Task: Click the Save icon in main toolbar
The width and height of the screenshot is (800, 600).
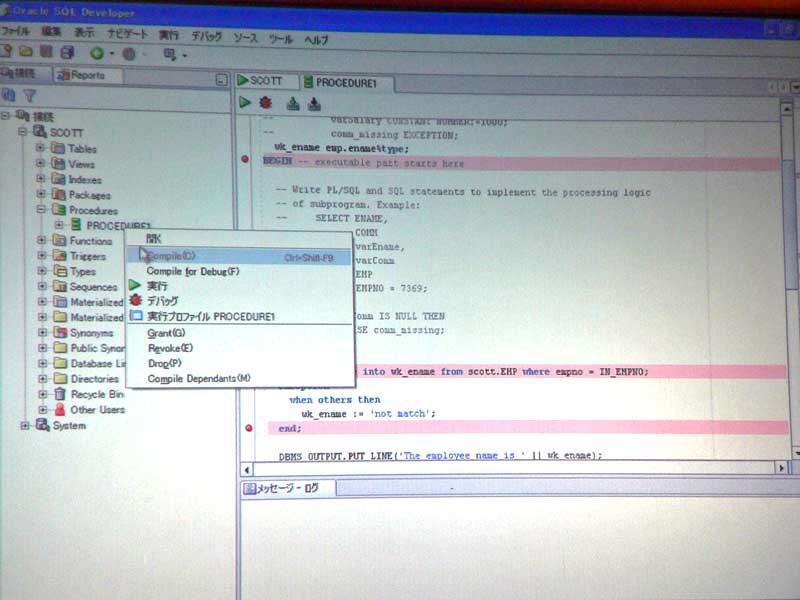Action: [x=46, y=52]
